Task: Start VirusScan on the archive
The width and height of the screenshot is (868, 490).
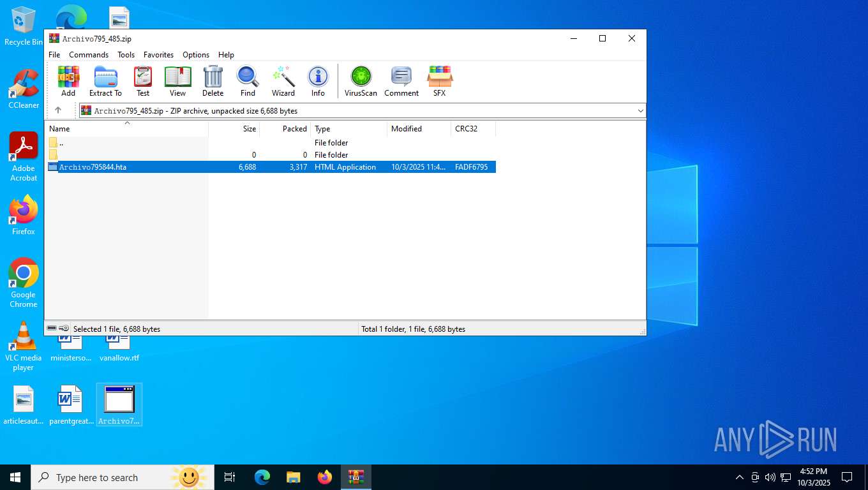Action: pyautogui.click(x=361, y=81)
